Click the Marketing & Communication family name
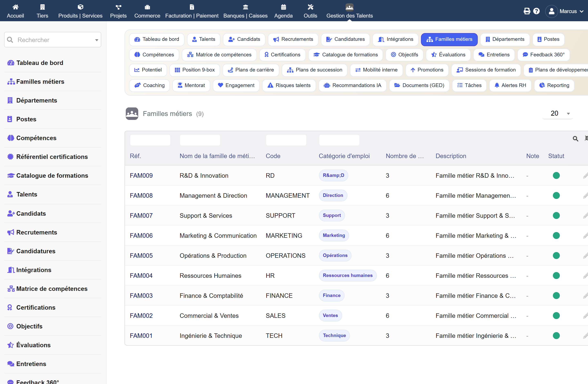Image resolution: width=588 pixels, height=384 pixels. point(218,236)
